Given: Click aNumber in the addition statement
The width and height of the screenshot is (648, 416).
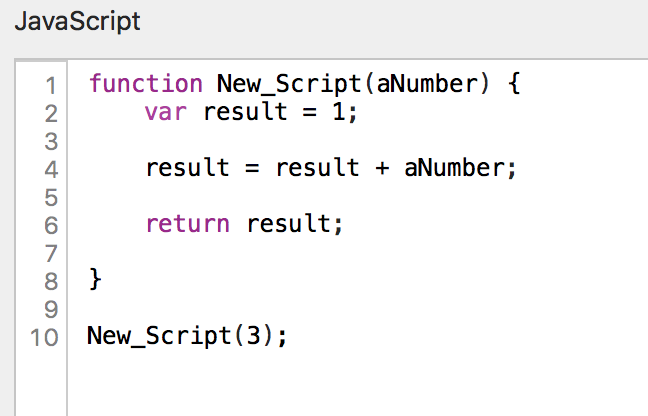Looking at the screenshot, I should pos(455,168).
